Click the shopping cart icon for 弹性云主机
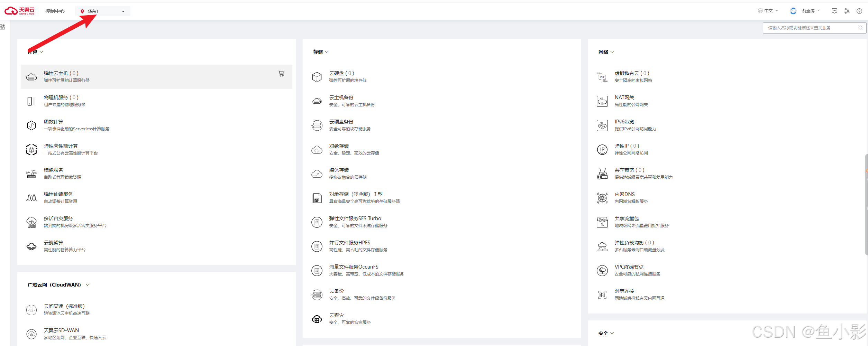Image resolution: width=868 pixels, height=346 pixels. pos(281,74)
